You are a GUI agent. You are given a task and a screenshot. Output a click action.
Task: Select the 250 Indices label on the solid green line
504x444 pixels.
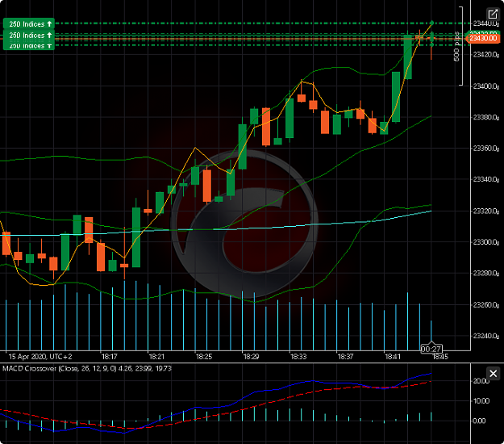(x=28, y=35)
